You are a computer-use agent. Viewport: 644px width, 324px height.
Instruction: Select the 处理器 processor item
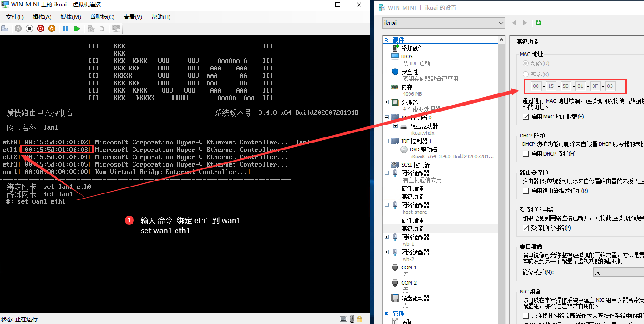pos(410,102)
